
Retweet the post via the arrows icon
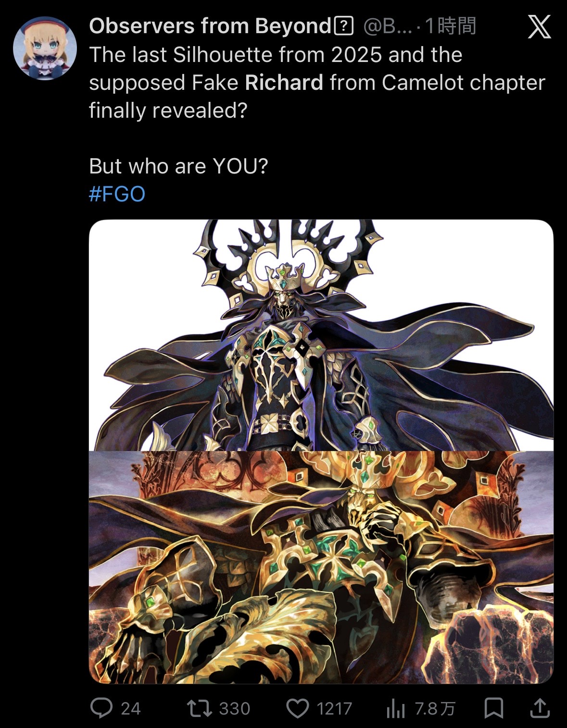200,708
